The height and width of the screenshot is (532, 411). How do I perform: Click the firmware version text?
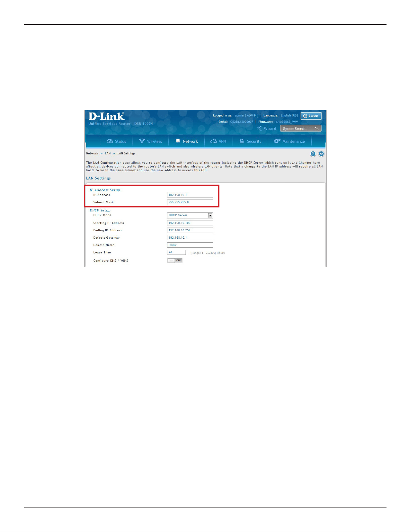(x=287, y=122)
